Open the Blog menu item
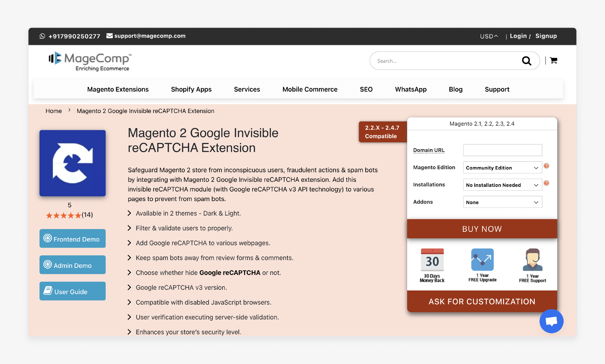This screenshot has width=605, height=364. (455, 89)
